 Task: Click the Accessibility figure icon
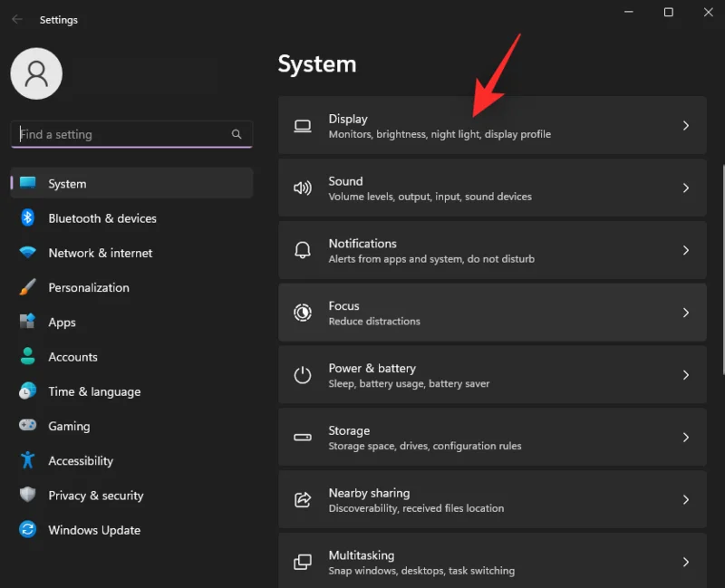28,460
